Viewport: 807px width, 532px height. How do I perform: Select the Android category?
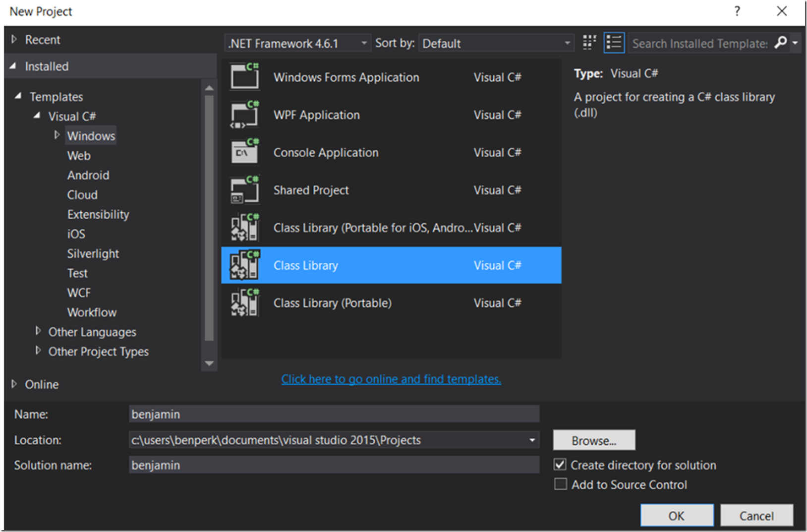[88, 175]
